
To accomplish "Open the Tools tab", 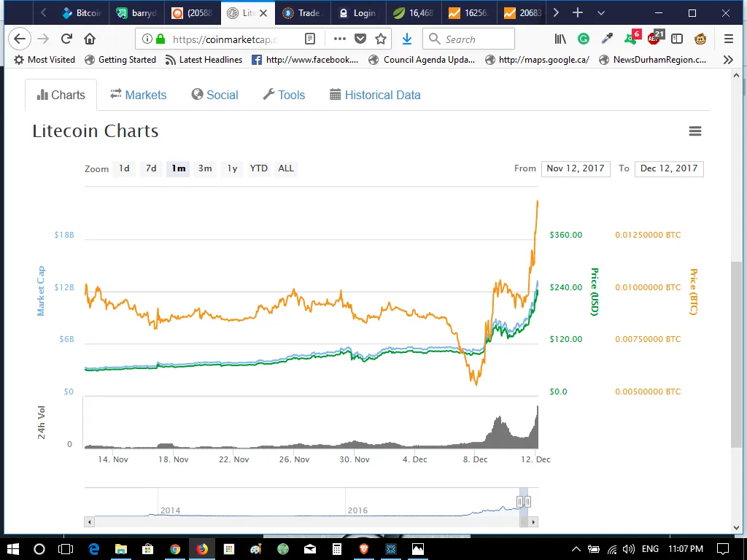I will [284, 95].
